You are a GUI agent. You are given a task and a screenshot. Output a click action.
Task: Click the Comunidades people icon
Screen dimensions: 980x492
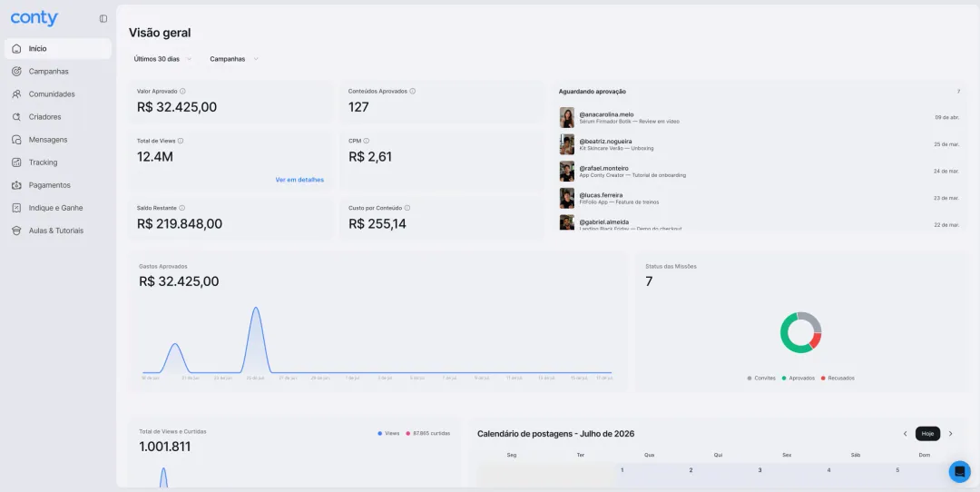click(17, 94)
